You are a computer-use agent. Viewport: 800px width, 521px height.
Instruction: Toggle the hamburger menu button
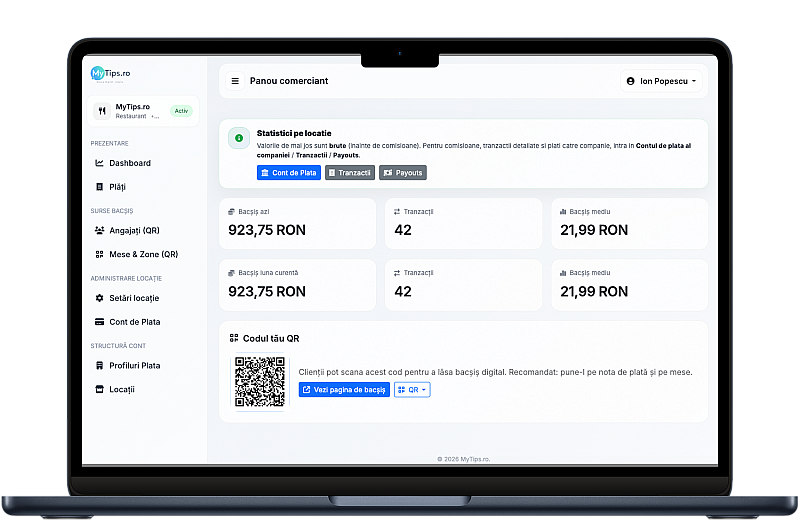[235, 81]
